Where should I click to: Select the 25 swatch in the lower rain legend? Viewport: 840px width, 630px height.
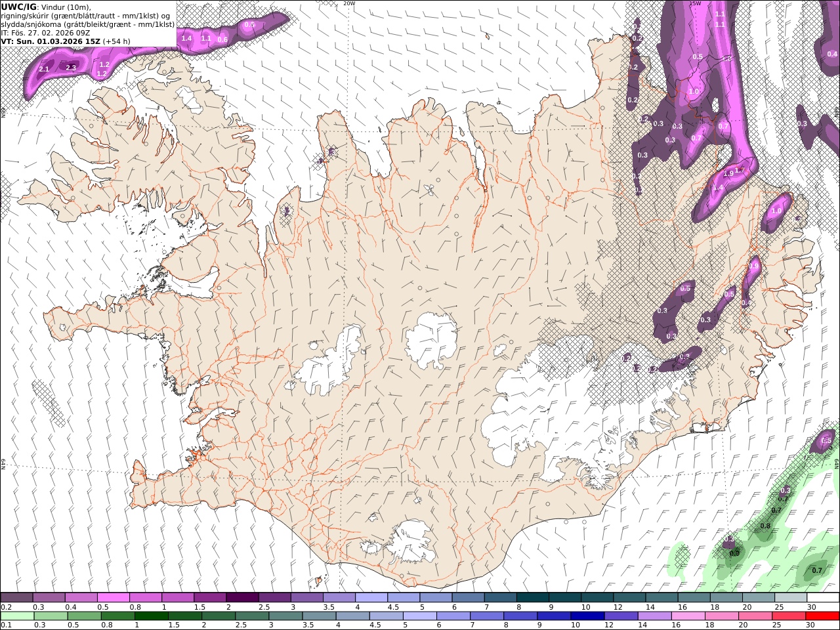pyautogui.click(x=789, y=616)
